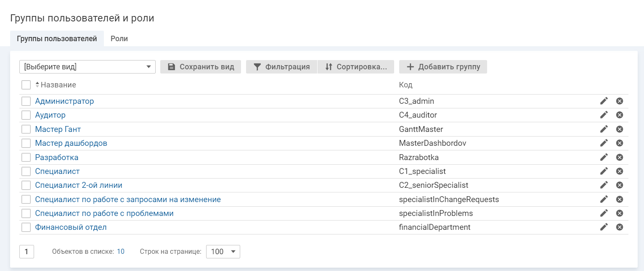644x271 pixels.
Task: Toggle the select-all checkbox in table header
Action: pyautogui.click(x=26, y=85)
